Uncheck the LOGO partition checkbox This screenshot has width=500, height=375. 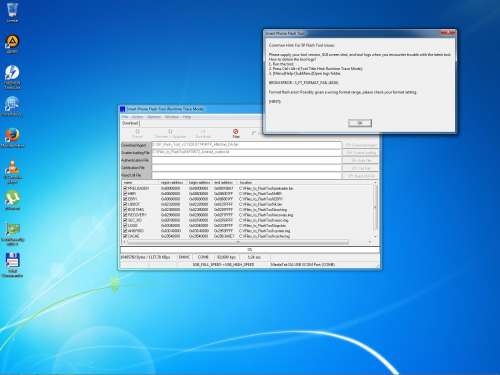(125, 226)
